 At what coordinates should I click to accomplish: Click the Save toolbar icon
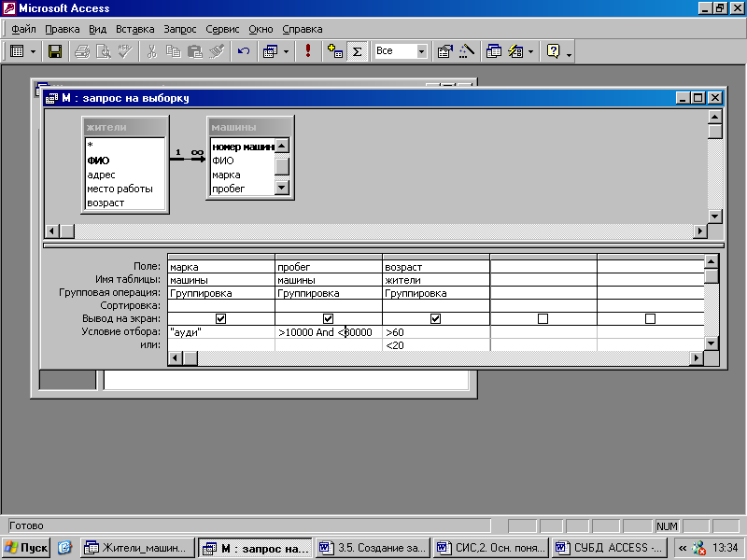55,51
